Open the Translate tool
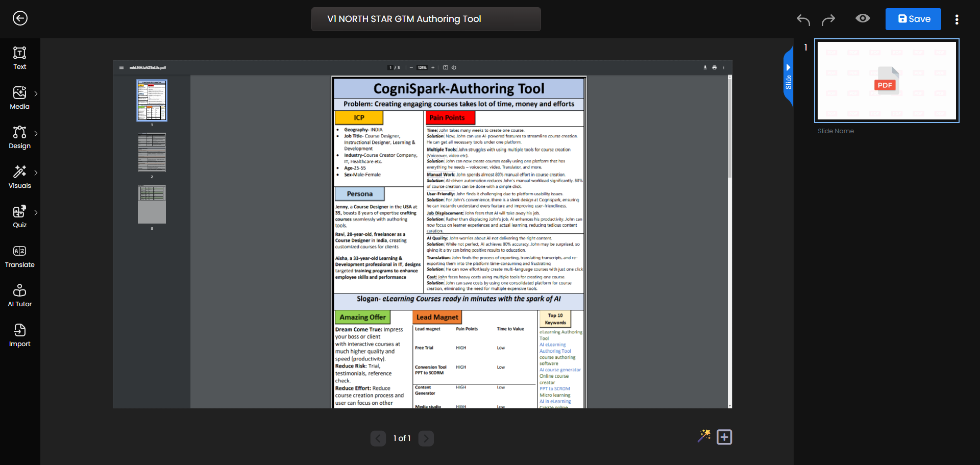This screenshot has height=465, width=980. (20, 256)
